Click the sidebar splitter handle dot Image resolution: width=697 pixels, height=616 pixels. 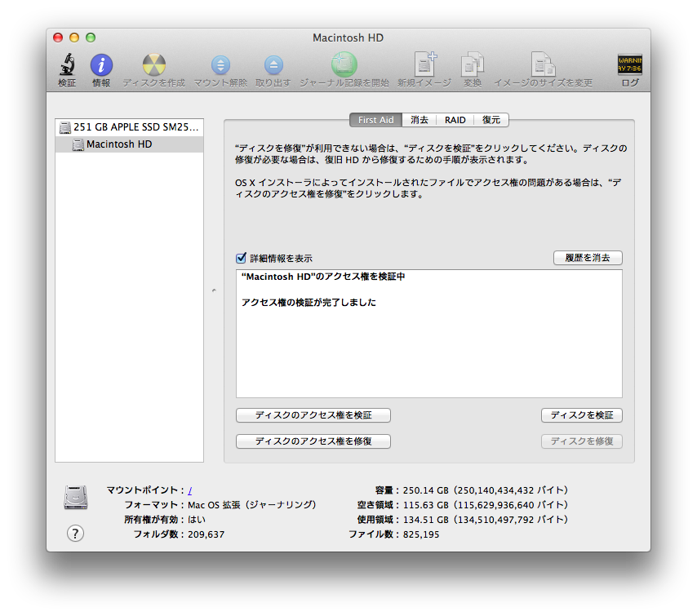[x=214, y=290]
